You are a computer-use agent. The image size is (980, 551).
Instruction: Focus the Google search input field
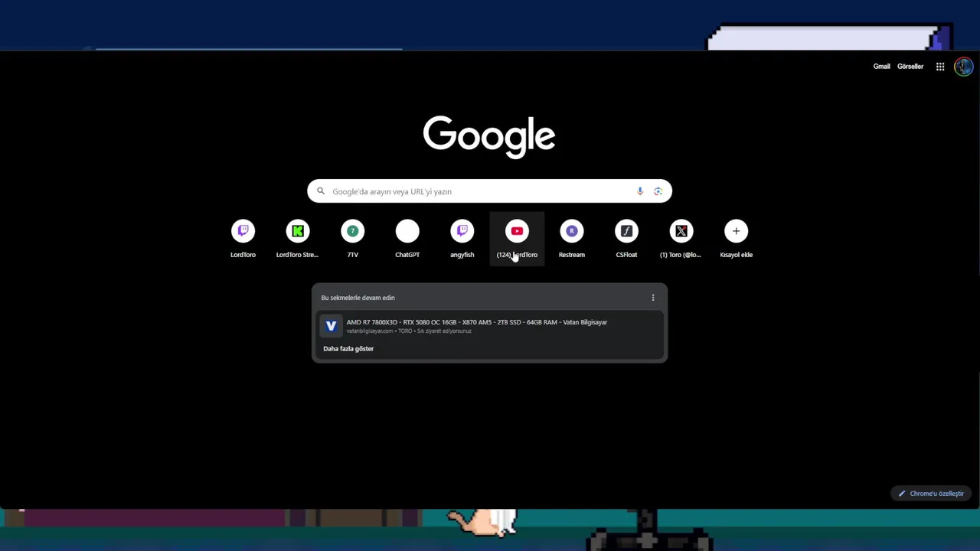coord(489,191)
